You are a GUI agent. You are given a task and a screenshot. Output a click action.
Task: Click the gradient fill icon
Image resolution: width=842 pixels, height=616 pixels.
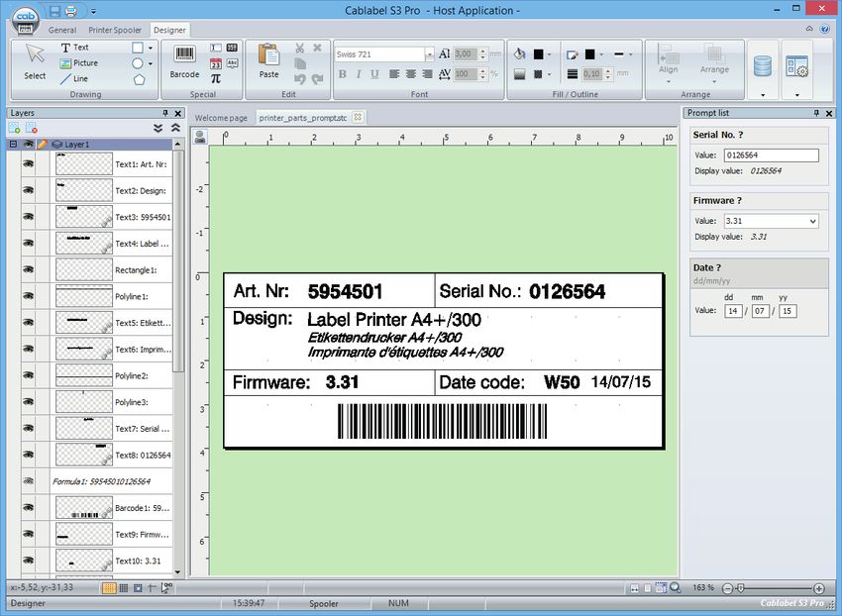(x=519, y=74)
